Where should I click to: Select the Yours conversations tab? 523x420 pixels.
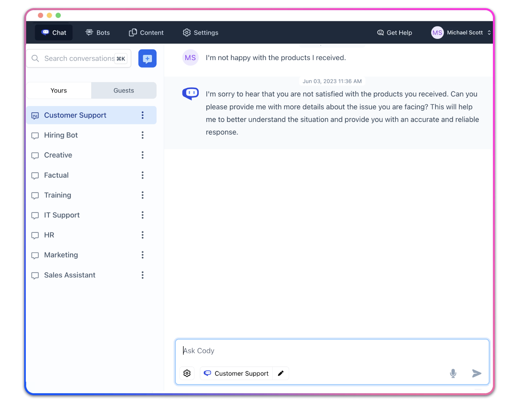click(x=59, y=90)
